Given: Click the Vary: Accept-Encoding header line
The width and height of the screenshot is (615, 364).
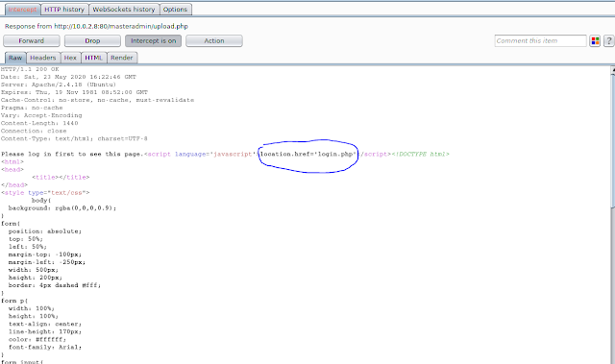Looking at the screenshot, I should click(41, 115).
